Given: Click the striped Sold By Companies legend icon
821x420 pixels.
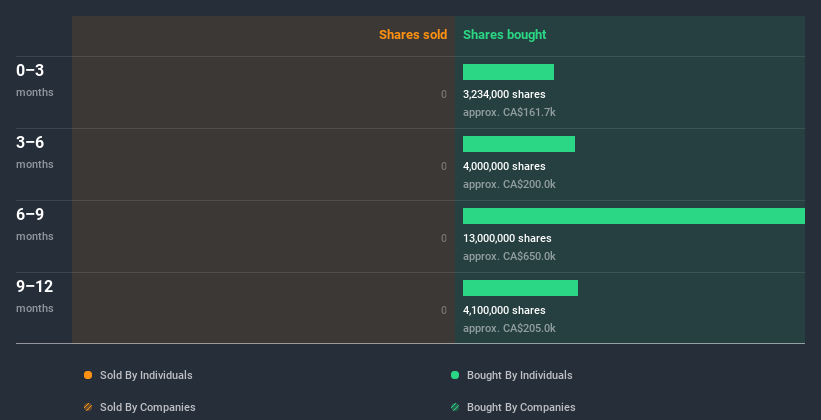Looking at the screenshot, I should point(88,407).
